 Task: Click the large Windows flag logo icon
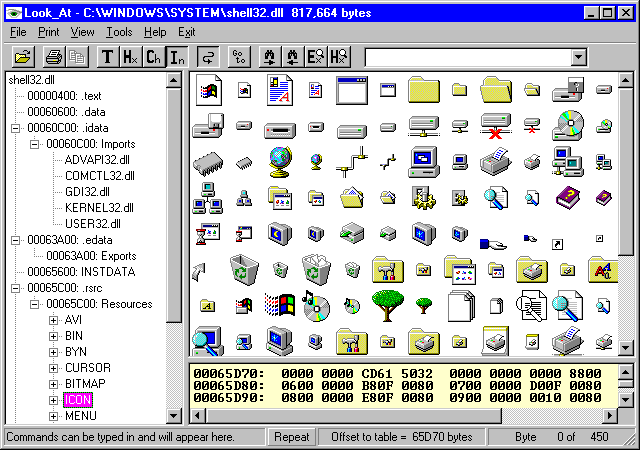tap(280, 305)
